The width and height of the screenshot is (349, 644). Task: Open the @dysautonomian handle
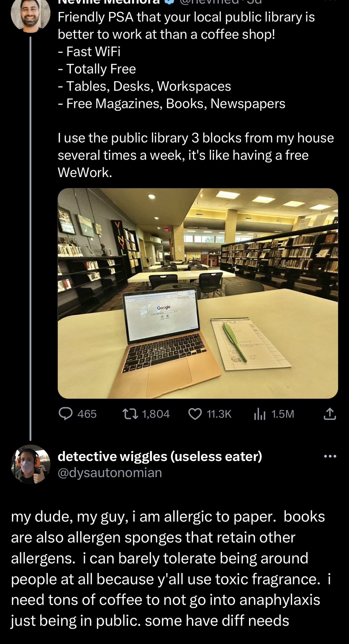tap(110, 473)
